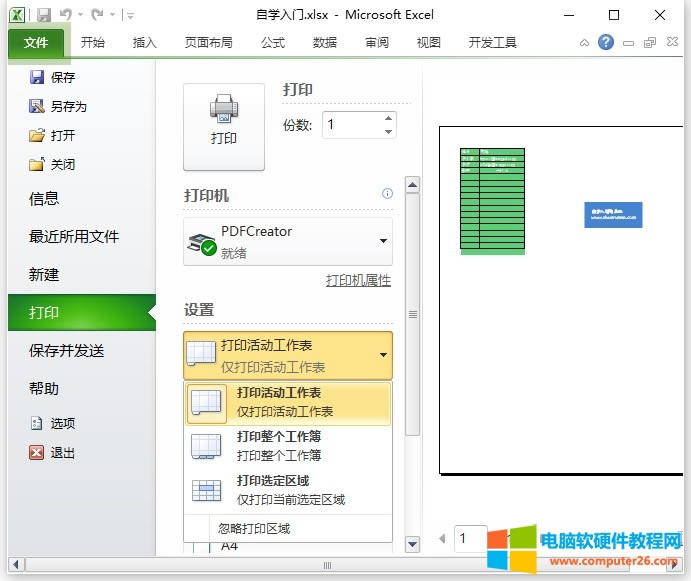The width and height of the screenshot is (691, 581).
Task: Open 选项 from the sidebar
Action: point(52,423)
